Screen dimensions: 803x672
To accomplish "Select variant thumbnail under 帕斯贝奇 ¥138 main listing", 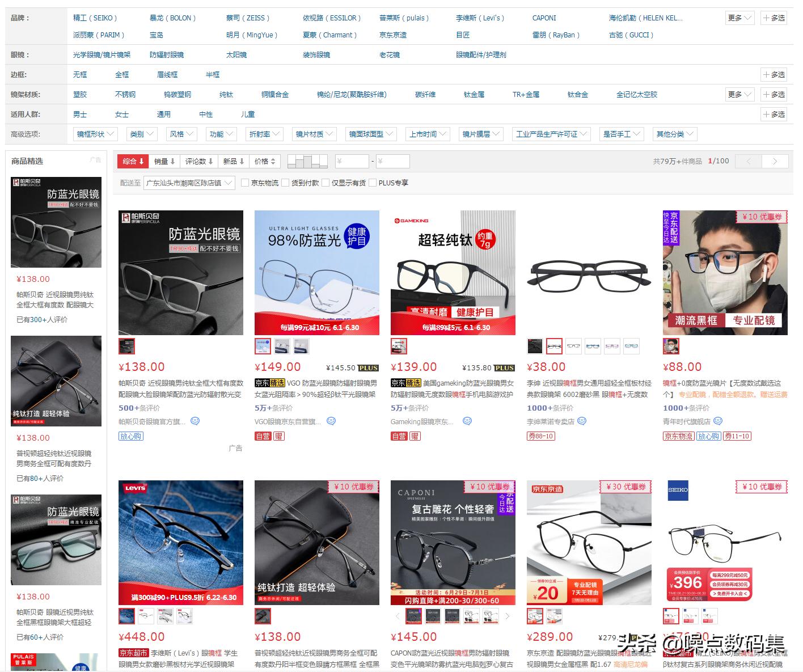I will pyautogui.click(x=126, y=346).
